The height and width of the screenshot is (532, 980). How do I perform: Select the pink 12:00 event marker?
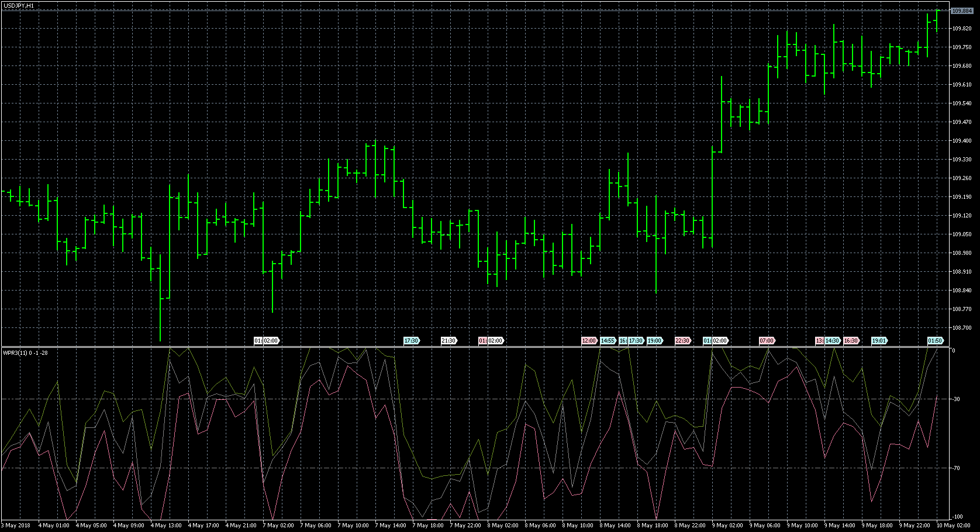pyautogui.click(x=589, y=341)
